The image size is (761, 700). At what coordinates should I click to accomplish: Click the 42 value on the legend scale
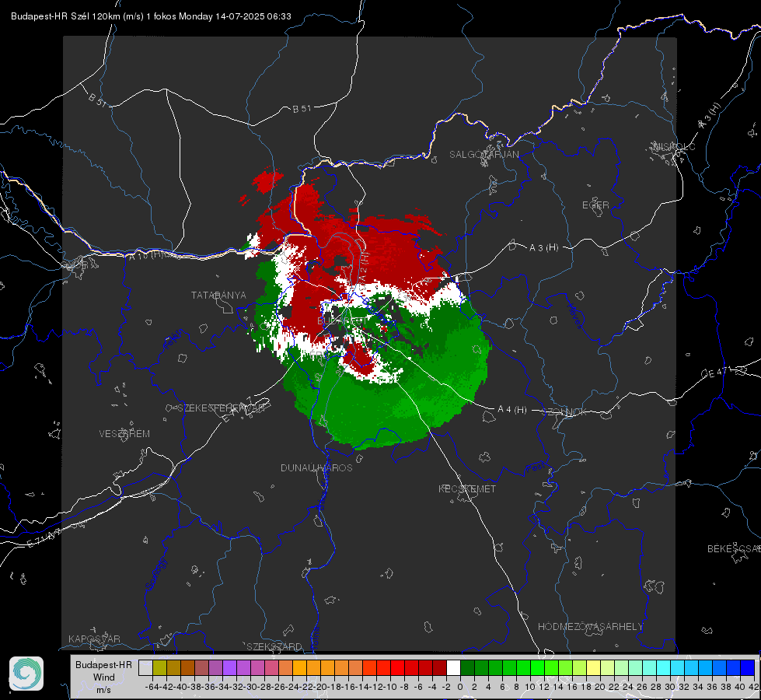point(754,687)
